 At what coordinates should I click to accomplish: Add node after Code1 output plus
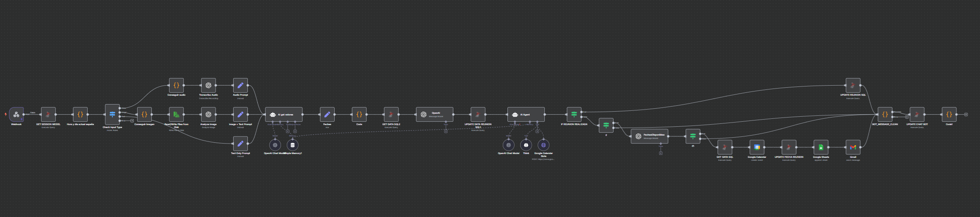coord(966,114)
